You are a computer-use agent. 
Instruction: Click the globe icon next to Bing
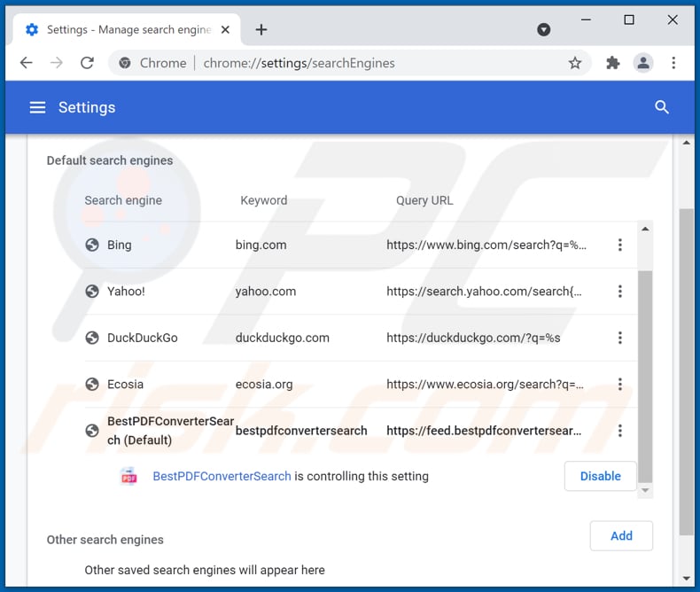[x=92, y=245]
